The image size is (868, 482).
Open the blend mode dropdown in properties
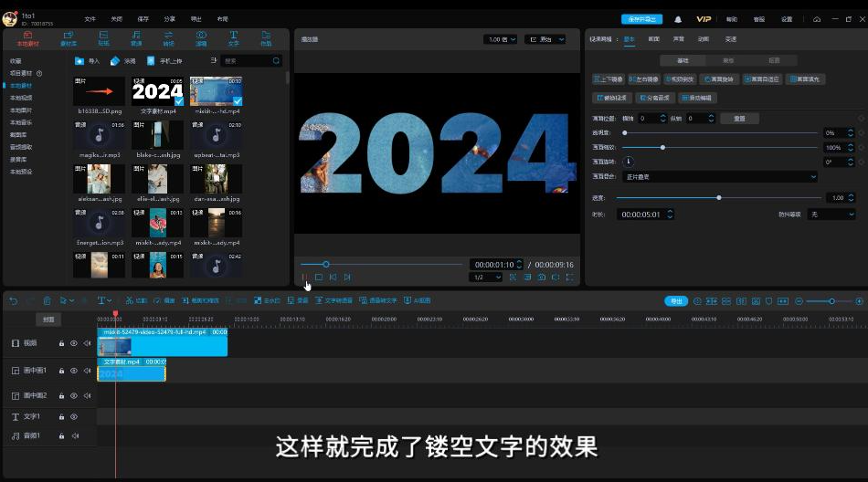(720, 176)
